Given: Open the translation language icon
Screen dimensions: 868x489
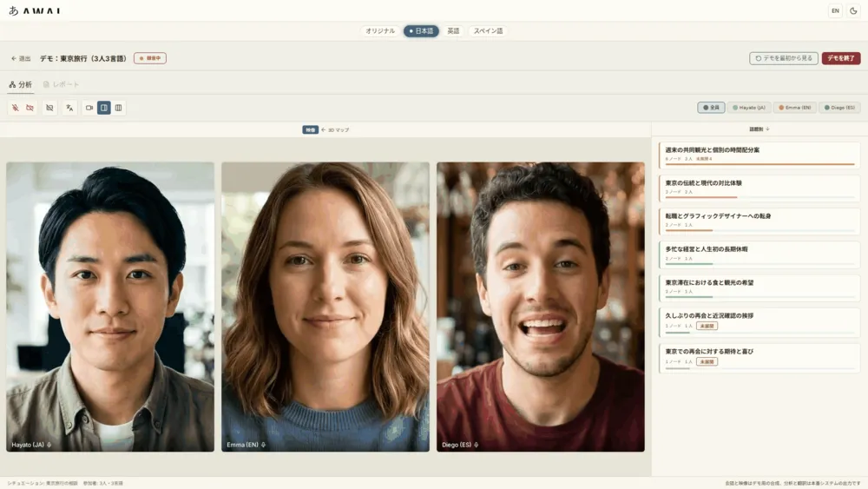Looking at the screenshot, I should 69,108.
